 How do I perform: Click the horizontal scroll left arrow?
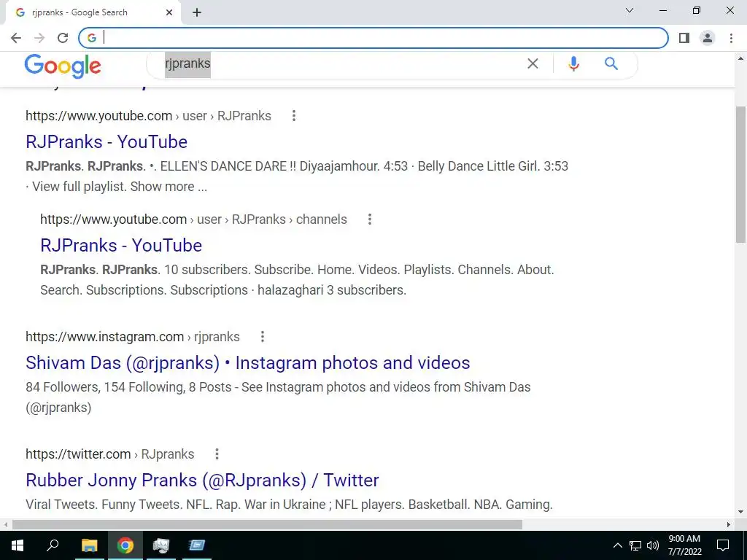click(5, 525)
